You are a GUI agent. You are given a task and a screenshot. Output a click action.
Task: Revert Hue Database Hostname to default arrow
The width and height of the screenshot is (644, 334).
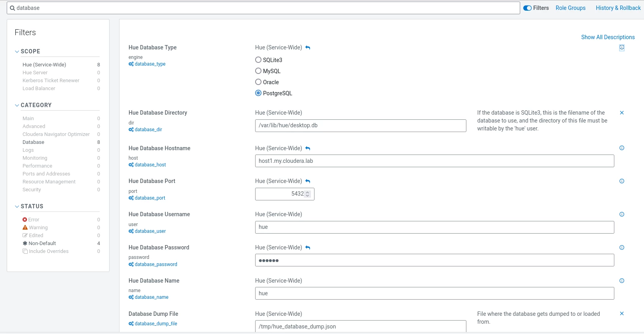[x=308, y=148]
